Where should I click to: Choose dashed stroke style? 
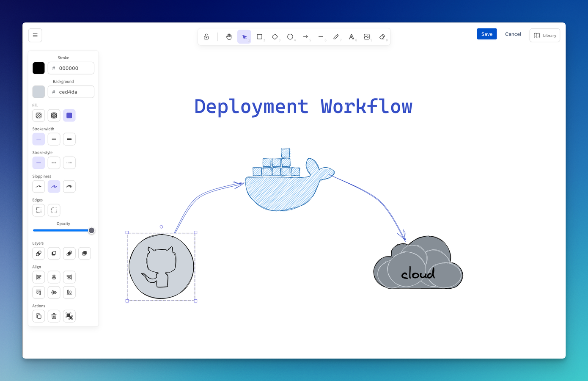[54, 163]
